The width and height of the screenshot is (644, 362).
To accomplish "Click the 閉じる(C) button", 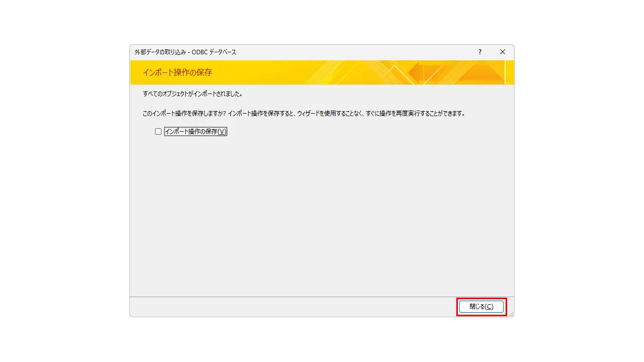I will (x=481, y=307).
